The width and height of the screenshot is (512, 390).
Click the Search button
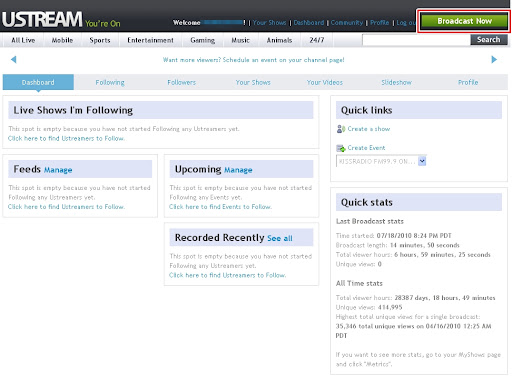point(489,40)
